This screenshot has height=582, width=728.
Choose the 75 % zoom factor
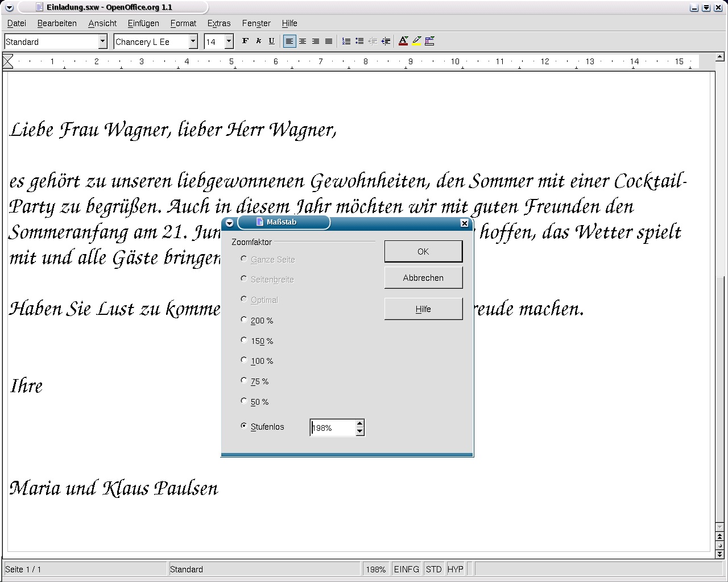pos(244,381)
